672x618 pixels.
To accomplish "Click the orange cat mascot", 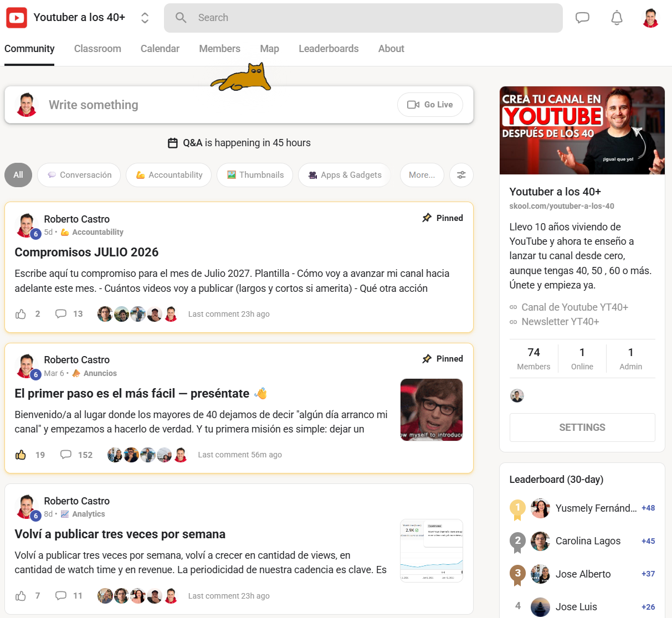I will coord(241,77).
